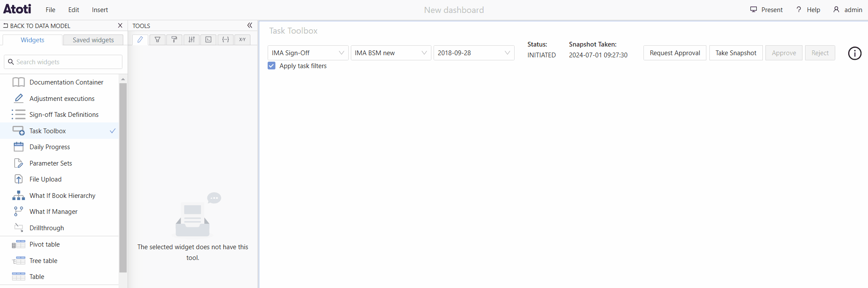Click the Request Approval button
This screenshot has height=288, width=868.
[674, 53]
